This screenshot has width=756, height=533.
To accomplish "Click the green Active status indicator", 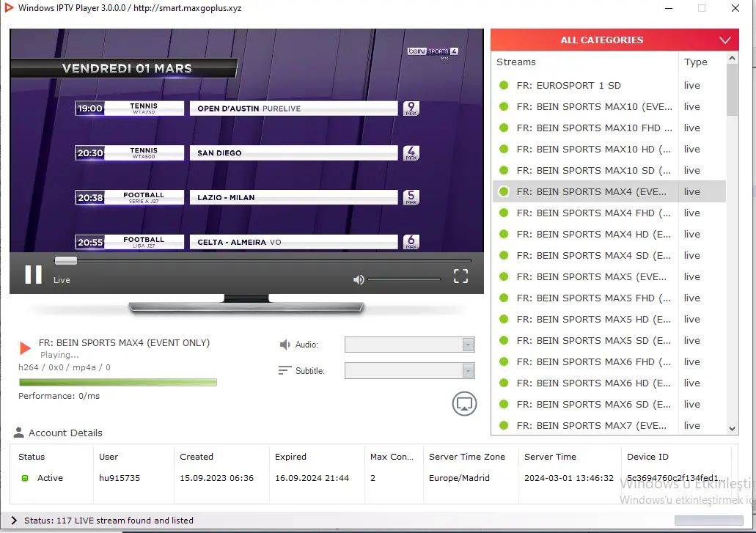I will click(x=25, y=478).
